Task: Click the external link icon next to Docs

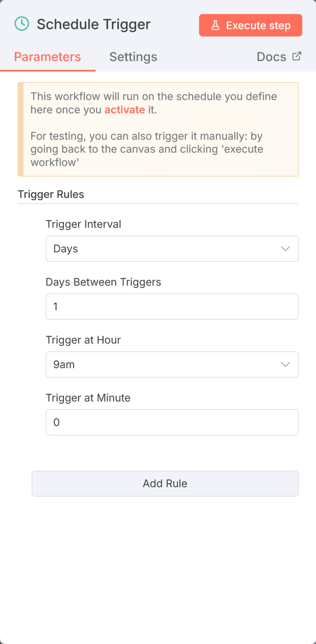Action: tap(296, 56)
